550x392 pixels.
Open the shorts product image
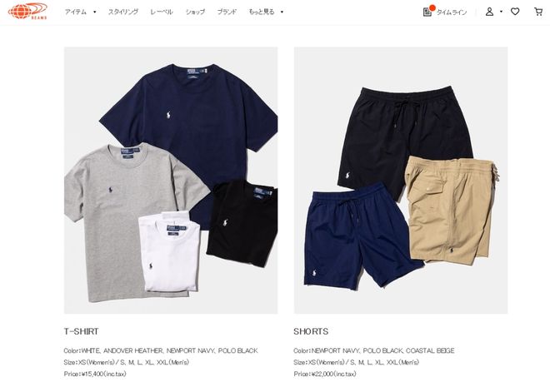(x=401, y=180)
